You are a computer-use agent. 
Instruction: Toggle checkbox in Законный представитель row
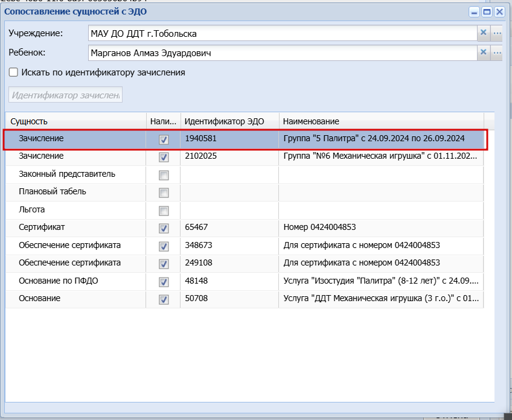[164, 175]
